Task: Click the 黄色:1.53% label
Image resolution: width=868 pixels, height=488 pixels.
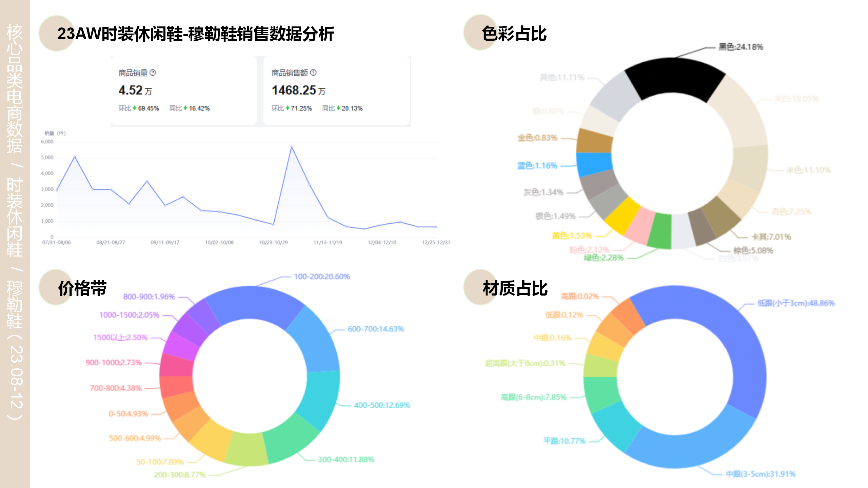Action: coord(572,236)
